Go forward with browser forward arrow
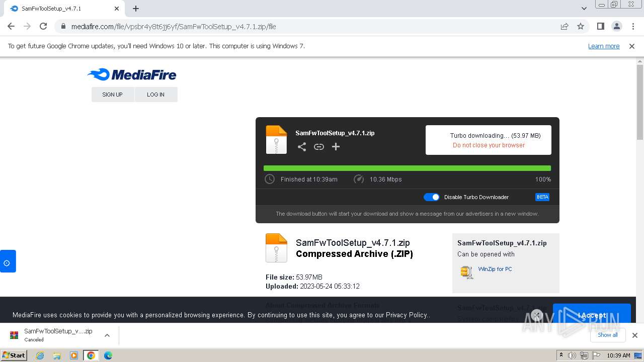644x362 pixels. (27, 26)
